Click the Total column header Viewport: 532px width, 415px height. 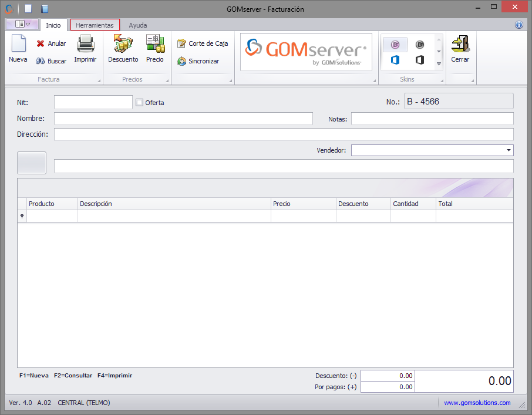point(474,204)
